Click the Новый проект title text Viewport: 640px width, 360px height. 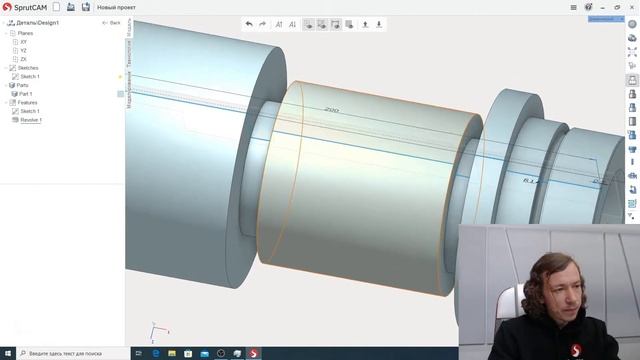click(116, 7)
